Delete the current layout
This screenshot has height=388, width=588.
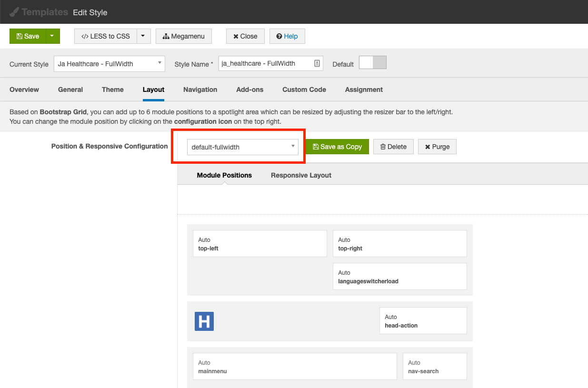[393, 147]
